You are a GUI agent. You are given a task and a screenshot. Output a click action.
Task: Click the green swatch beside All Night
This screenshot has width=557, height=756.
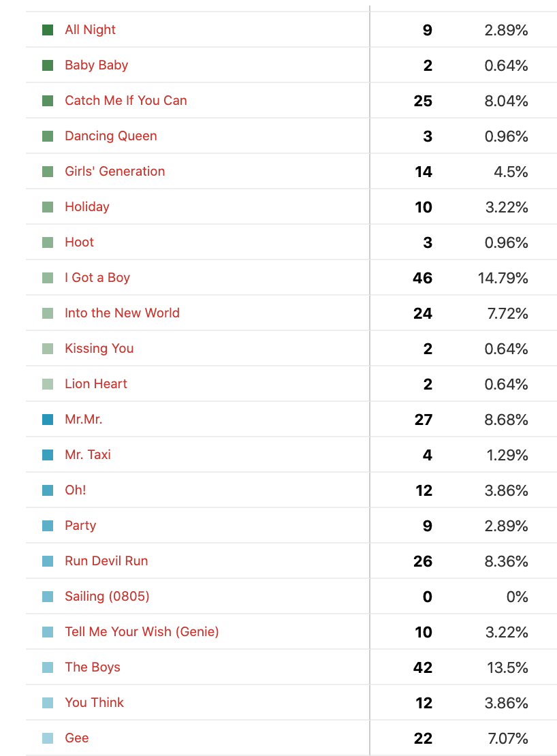click(48, 30)
